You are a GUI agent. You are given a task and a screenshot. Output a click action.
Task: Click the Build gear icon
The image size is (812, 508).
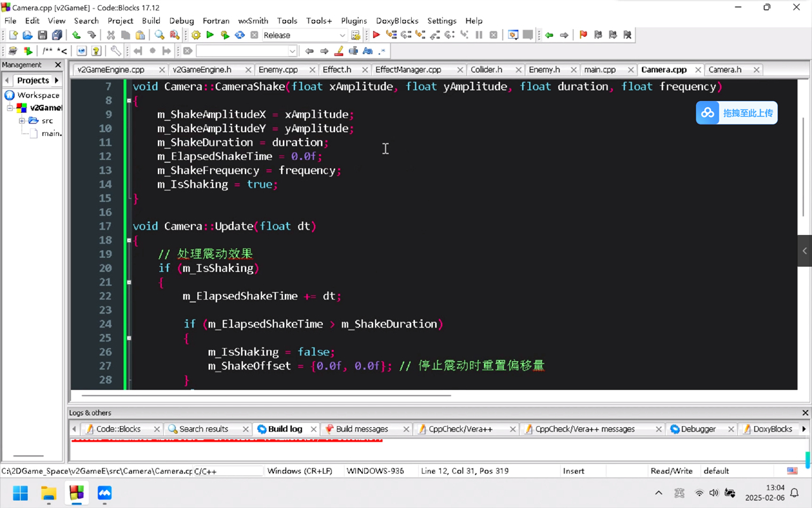196,35
